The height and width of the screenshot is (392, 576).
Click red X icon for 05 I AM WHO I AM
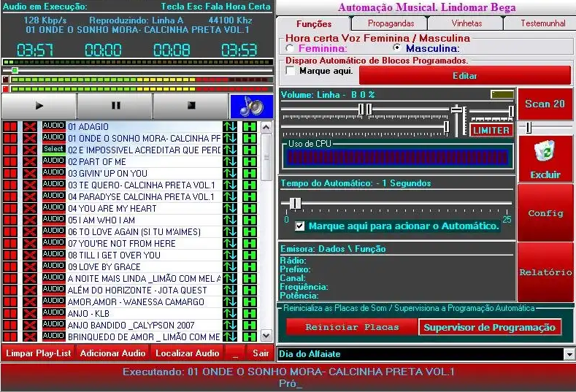pos(30,220)
